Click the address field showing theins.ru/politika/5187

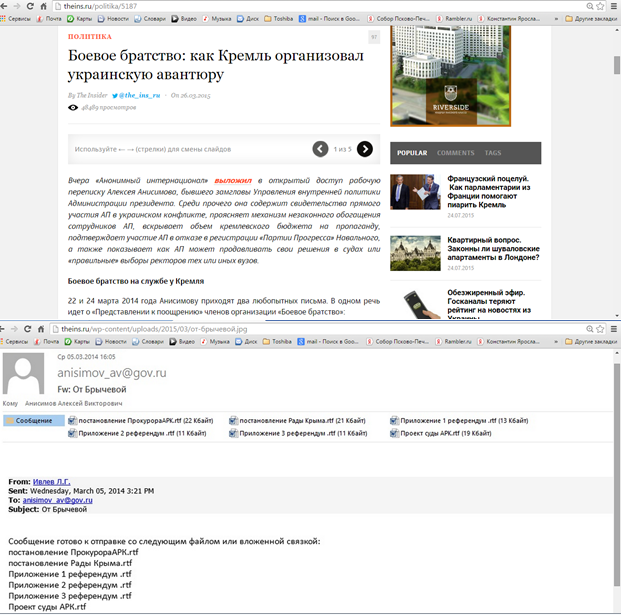pos(319,6)
